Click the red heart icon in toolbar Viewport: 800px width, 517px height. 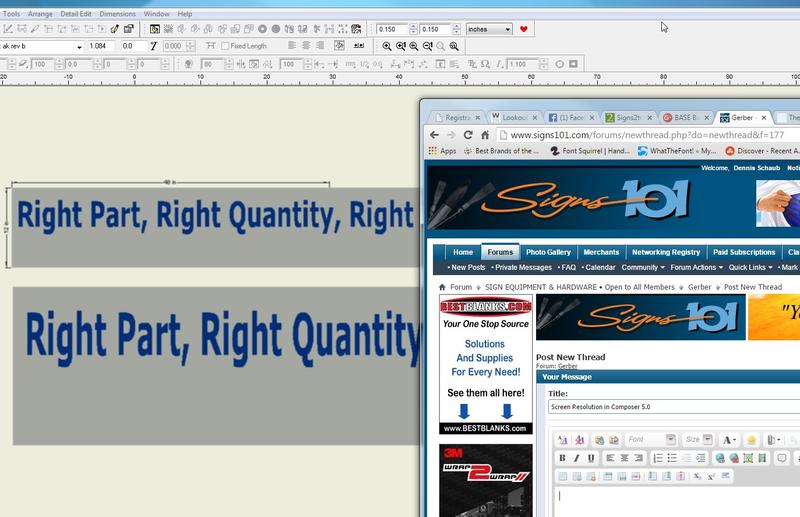[523, 29]
